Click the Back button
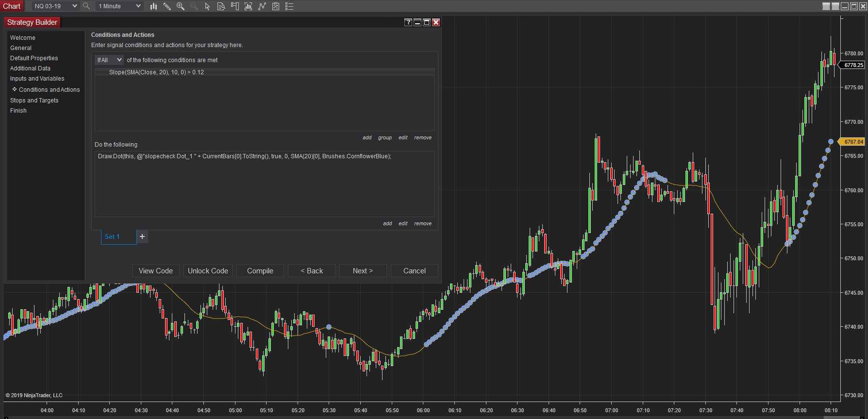Image resolution: width=868 pixels, height=419 pixels. pos(312,271)
